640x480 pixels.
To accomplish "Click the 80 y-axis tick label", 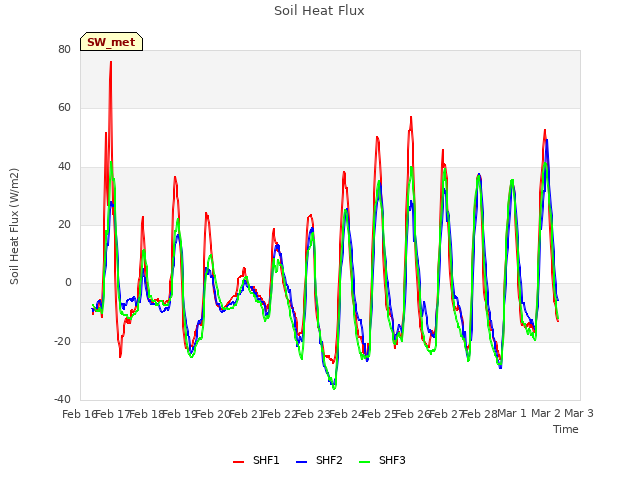I will click(64, 49).
